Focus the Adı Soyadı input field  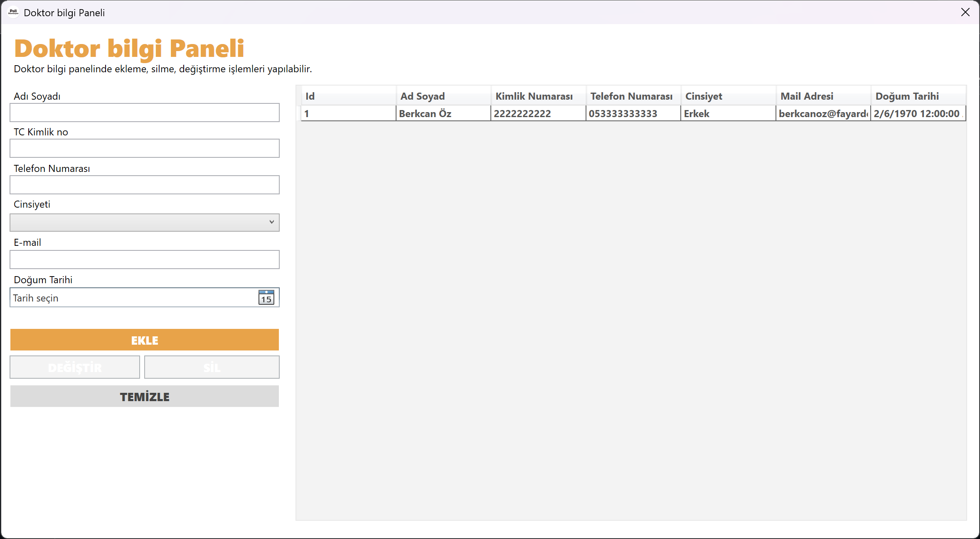tap(145, 113)
